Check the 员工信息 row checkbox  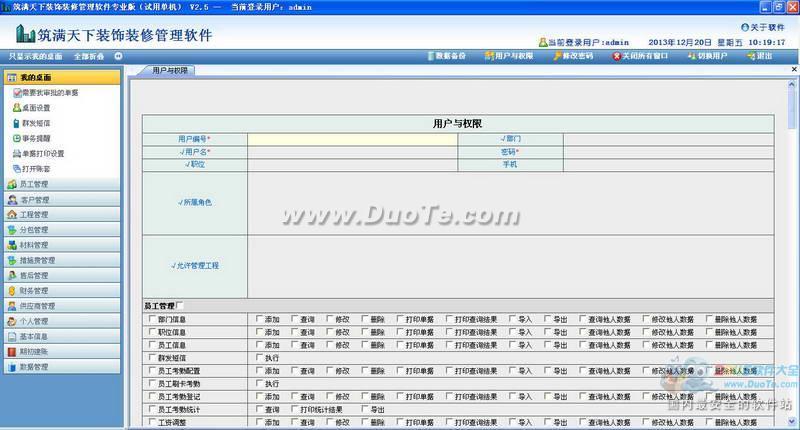[x=152, y=345]
